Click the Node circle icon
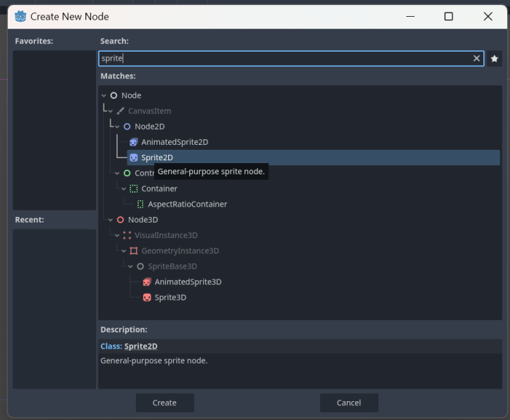 [x=113, y=96]
